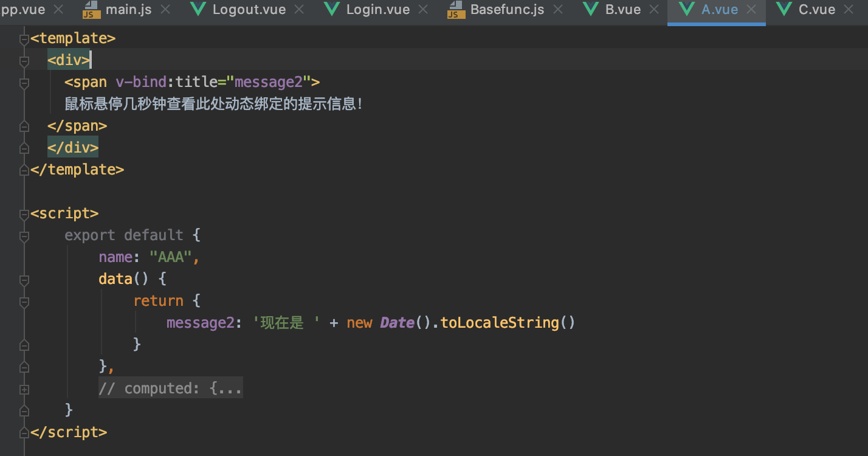
Task: Click the Vue icon on A.vue tab
Action: [687, 10]
